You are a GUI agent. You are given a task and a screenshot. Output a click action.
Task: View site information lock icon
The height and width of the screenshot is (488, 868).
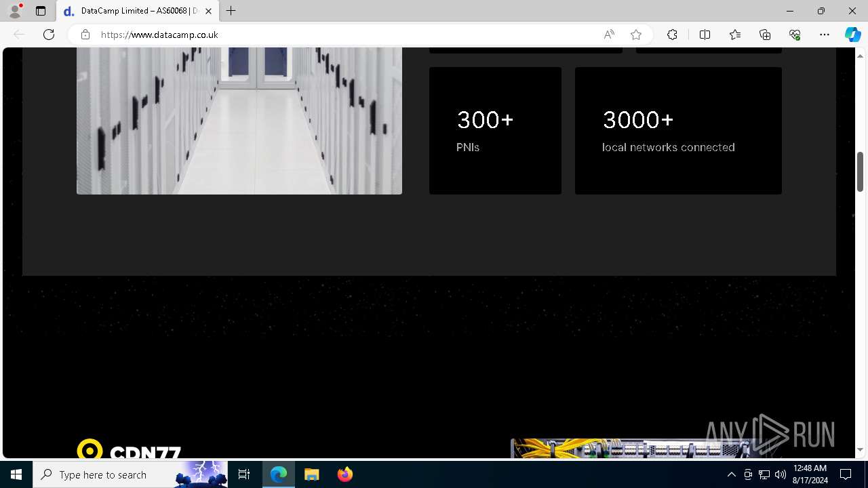(85, 35)
